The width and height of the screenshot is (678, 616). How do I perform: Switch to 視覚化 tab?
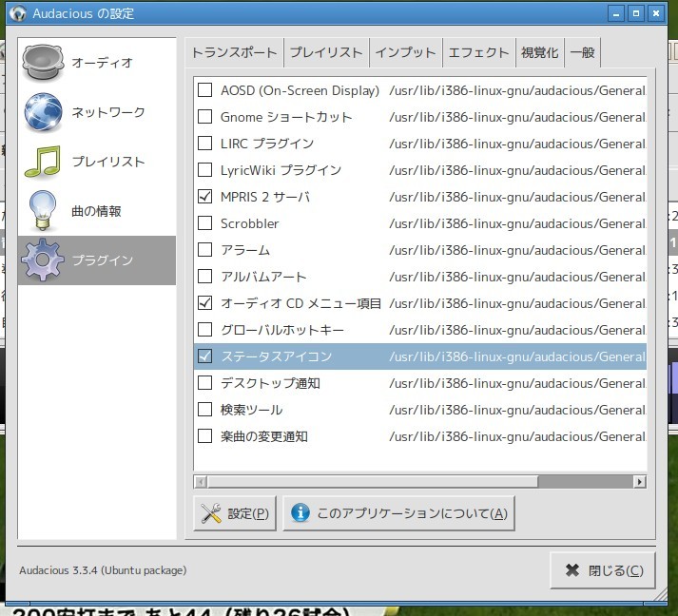point(539,52)
